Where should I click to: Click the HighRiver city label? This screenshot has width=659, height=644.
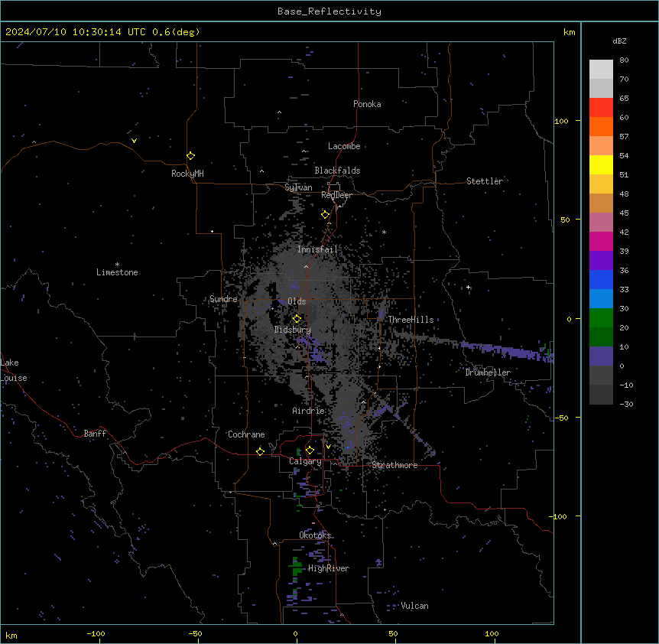pyautogui.click(x=329, y=568)
